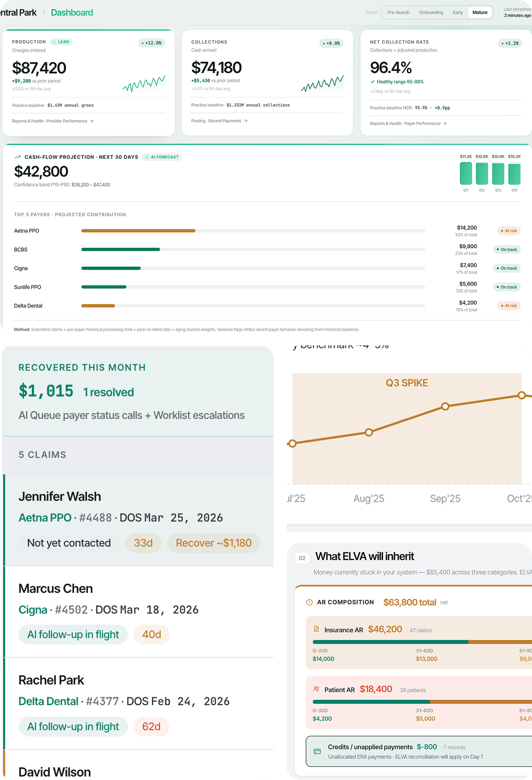532x780 pixels.
Task: Click the Patient AR aging bar
Action: click(x=422, y=702)
